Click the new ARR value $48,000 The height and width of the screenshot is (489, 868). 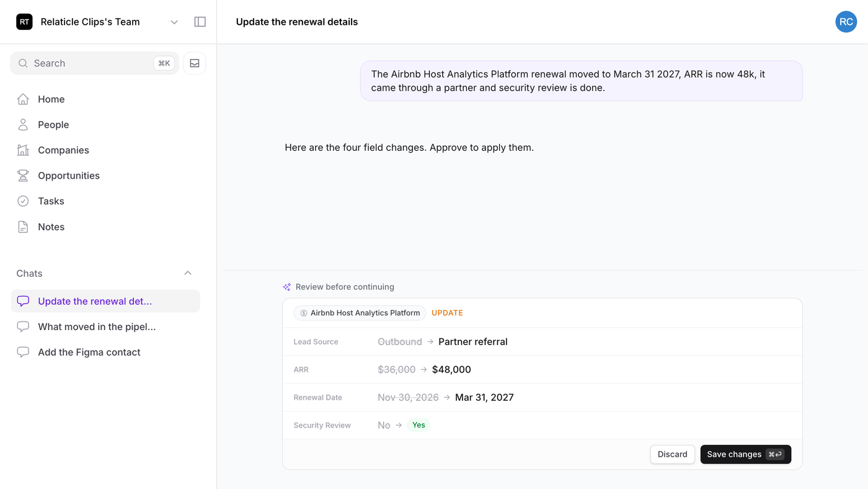click(451, 369)
